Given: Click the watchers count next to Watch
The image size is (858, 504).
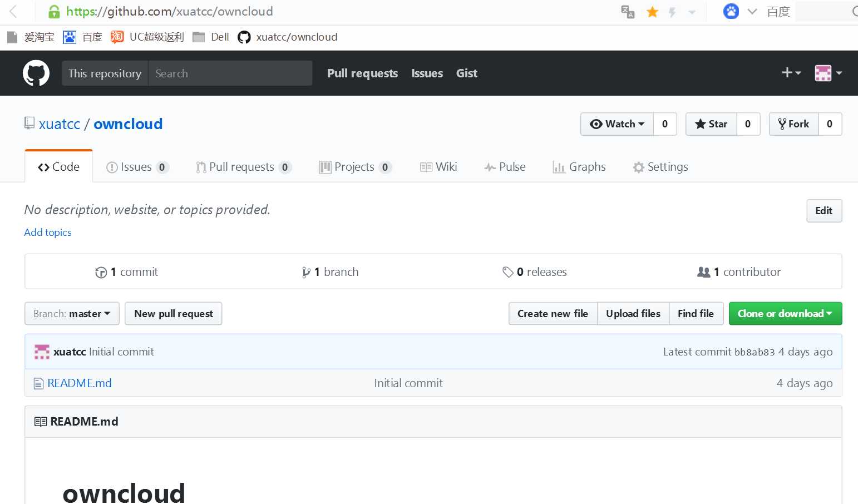Looking at the screenshot, I should click(x=665, y=124).
